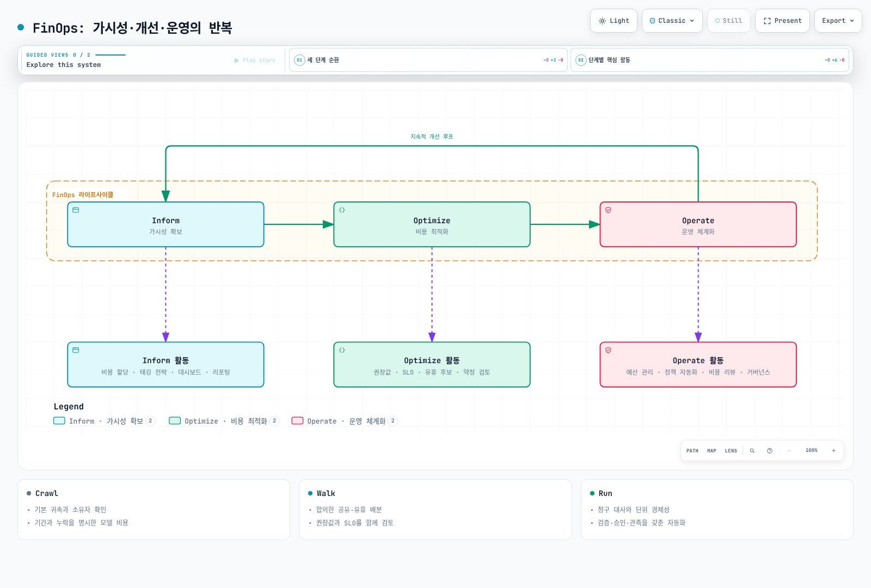The image size is (871, 588).
Task: Enter Present fullscreen mode
Action: [x=782, y=21]
